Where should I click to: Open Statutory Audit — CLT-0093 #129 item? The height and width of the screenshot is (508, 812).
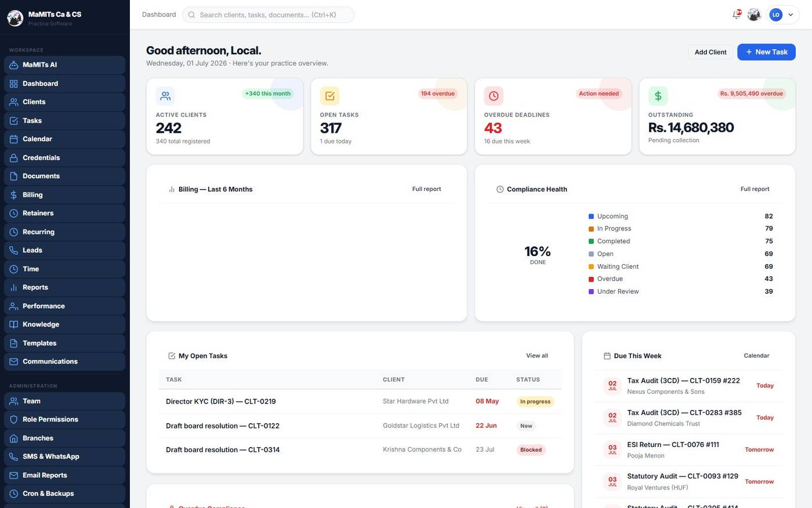click(689, 481)
